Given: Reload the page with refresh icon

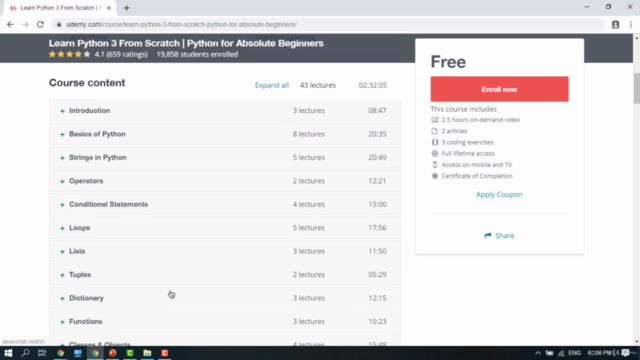Looking at the screenshot, I should [40, 24].
